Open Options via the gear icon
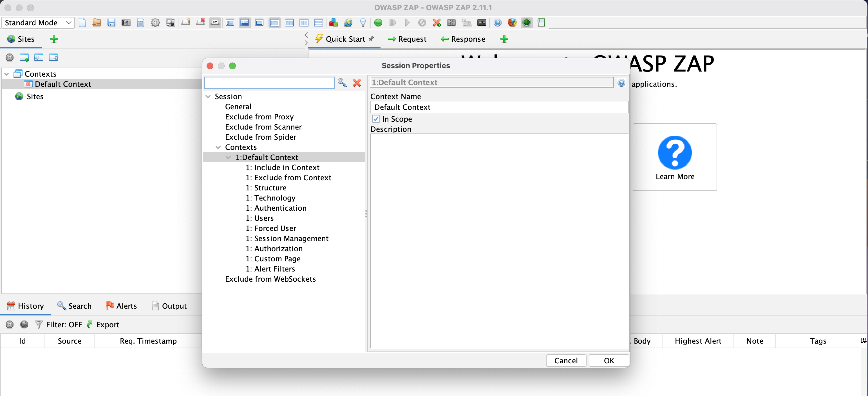868x396 pixels. point(155,23)
